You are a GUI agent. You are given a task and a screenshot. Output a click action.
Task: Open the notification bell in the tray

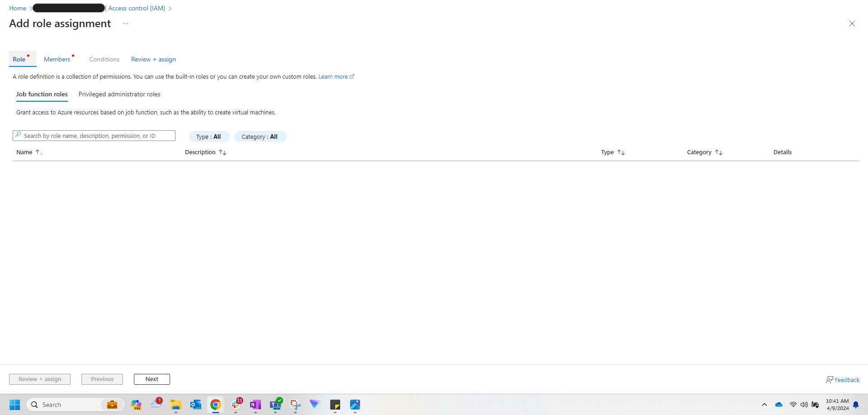[x=856, y=405]
